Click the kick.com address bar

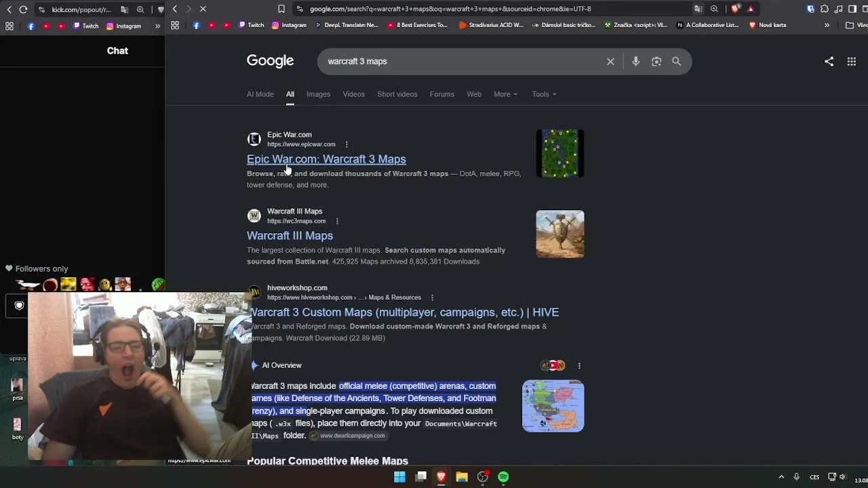point(81,9)
